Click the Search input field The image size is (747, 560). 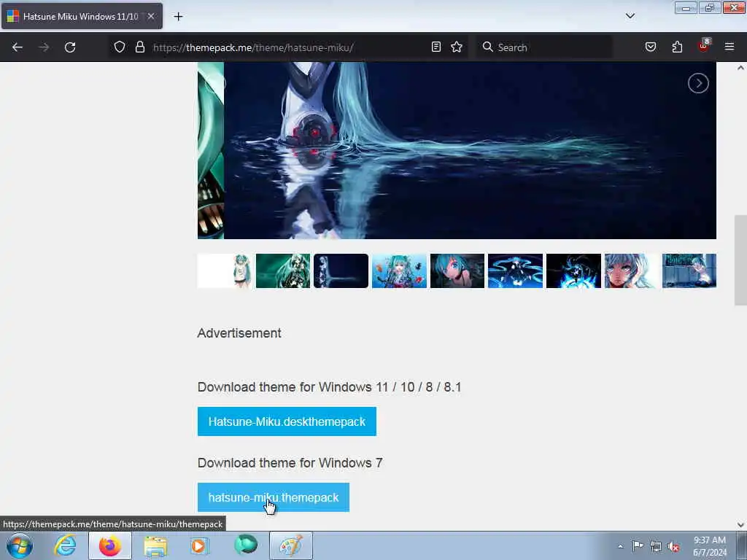[544, 47]
